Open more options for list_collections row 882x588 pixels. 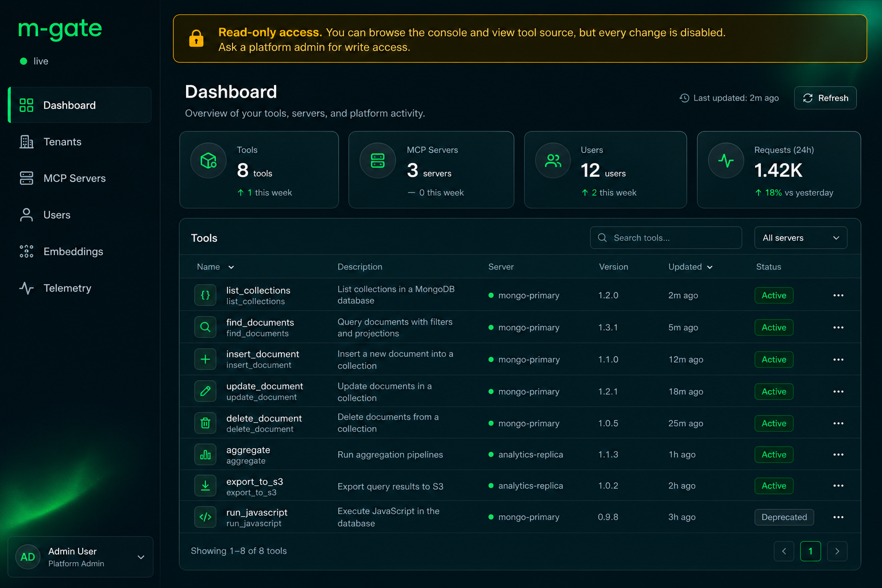[838, 295]
